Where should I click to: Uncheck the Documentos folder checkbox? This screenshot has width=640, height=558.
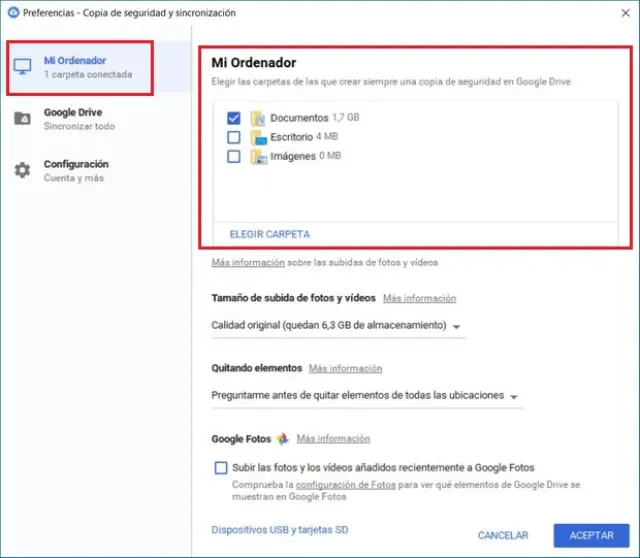[233, 118]
